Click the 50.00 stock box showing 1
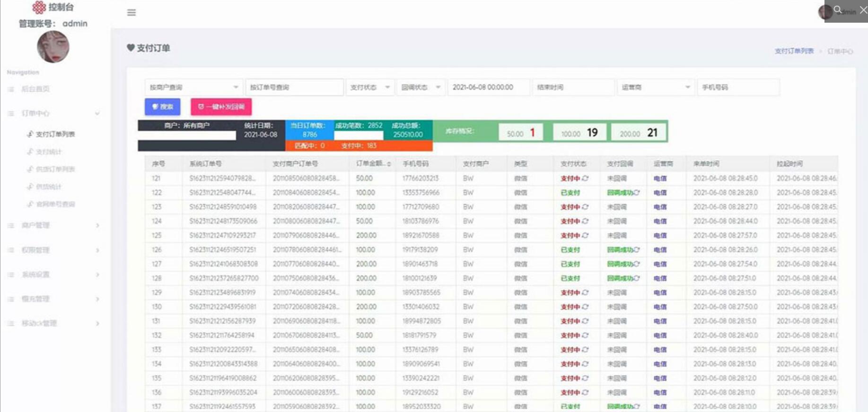Screen dimensions: 868x412 521,133
